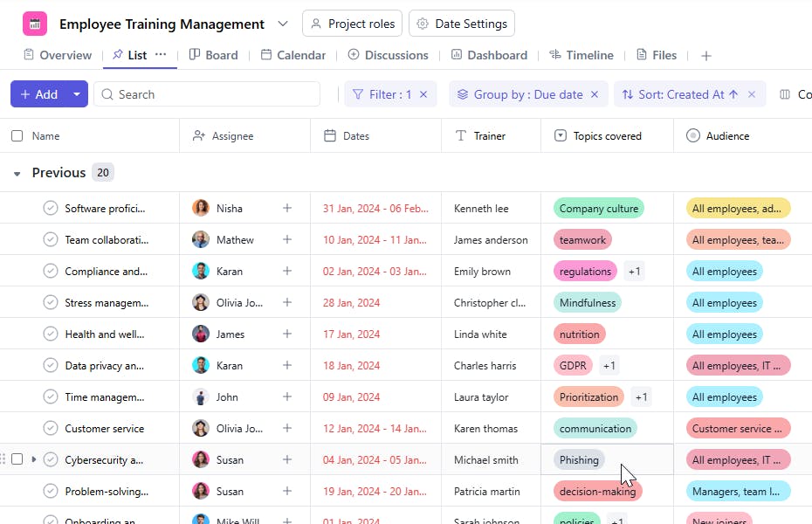Toggle the select-all checkbox in header
The height and width of the screenshot is (524, 812).
click(17, 135)
